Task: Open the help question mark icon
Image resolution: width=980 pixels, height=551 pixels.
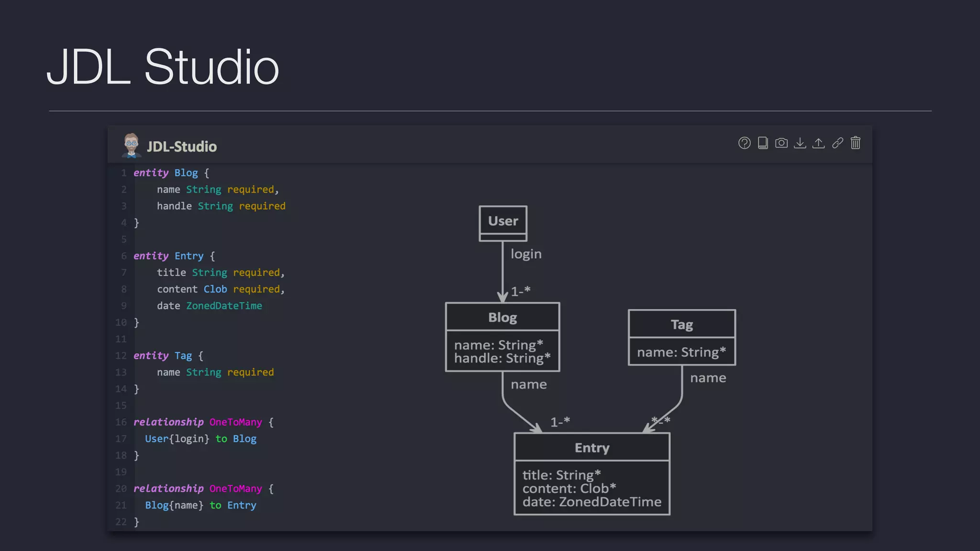Action: coord(744,143)
